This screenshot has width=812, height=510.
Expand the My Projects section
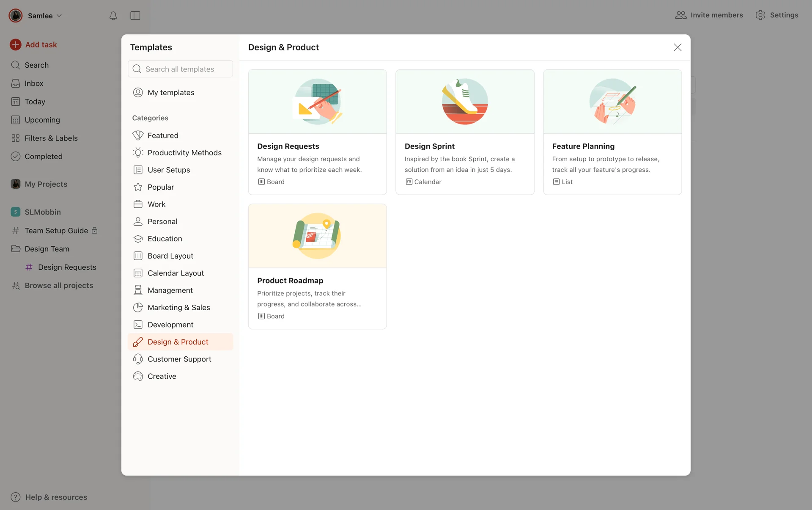pos(46,184)
